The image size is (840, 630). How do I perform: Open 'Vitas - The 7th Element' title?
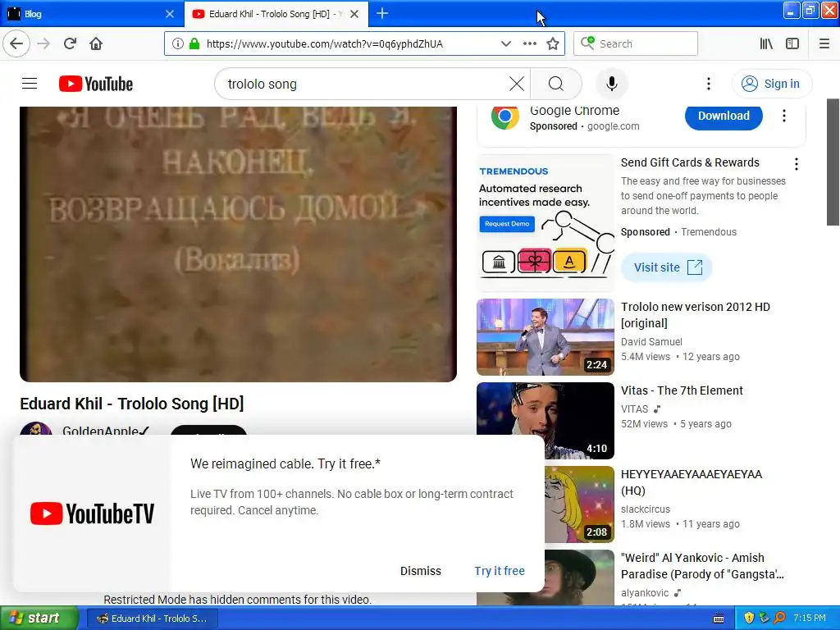682,390
